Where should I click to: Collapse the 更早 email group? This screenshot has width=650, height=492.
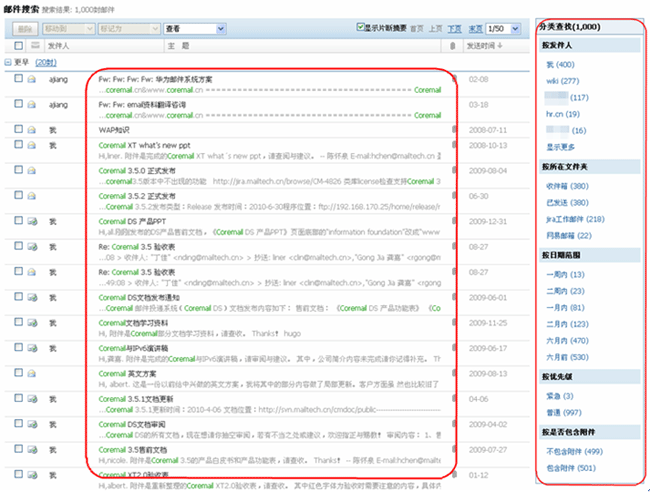tap(8, 62)
